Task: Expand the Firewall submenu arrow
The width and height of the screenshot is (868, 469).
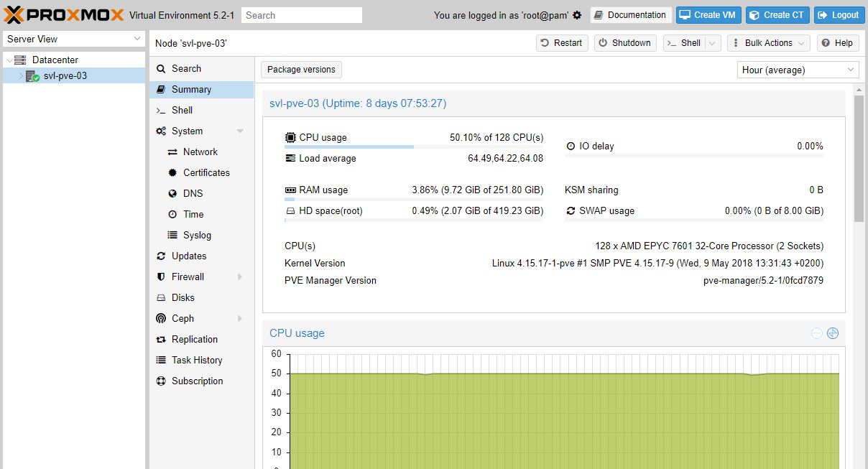Action: tap(240, 277)
